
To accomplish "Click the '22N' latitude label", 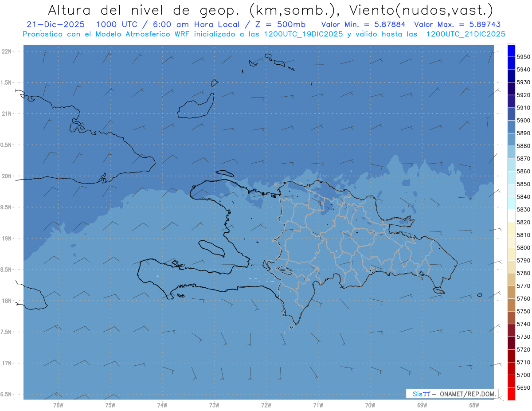I will coord(6,51).
